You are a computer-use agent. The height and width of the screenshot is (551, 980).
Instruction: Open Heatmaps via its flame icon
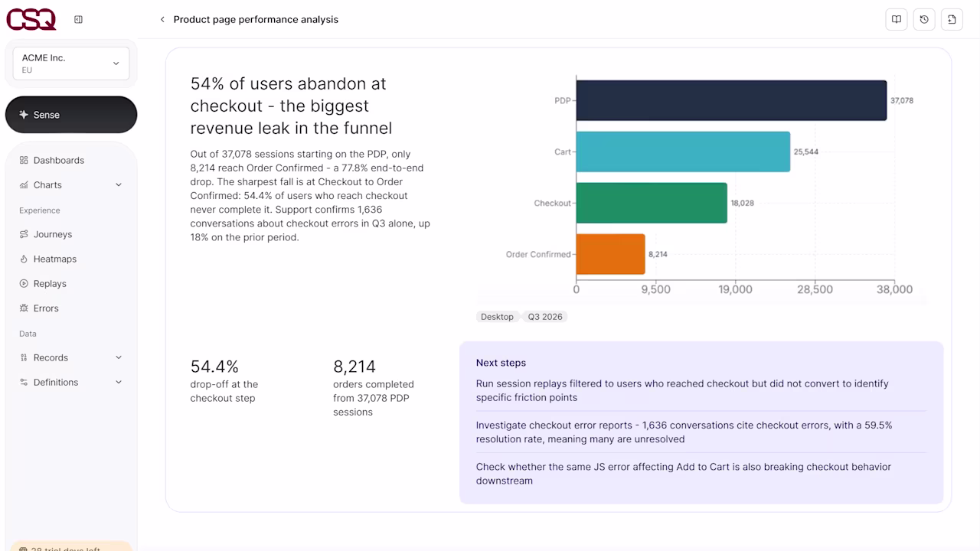[x=24, y=259]
